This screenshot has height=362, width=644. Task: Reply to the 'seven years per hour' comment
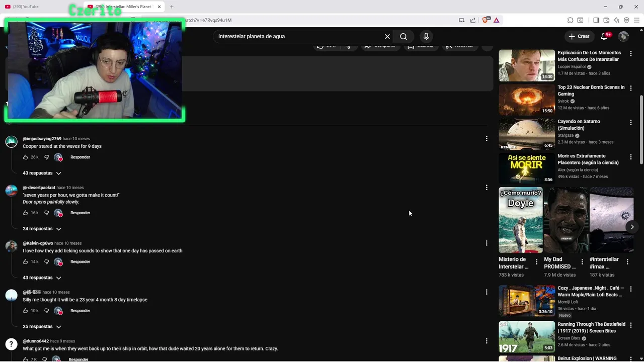(80, 213)
